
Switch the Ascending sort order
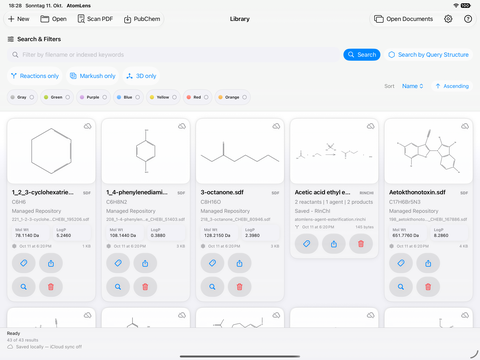(x=452, y=86)
